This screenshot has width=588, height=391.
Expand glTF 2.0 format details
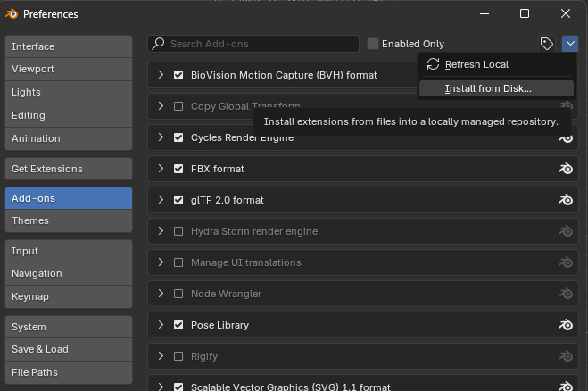(x=161, y=200)
